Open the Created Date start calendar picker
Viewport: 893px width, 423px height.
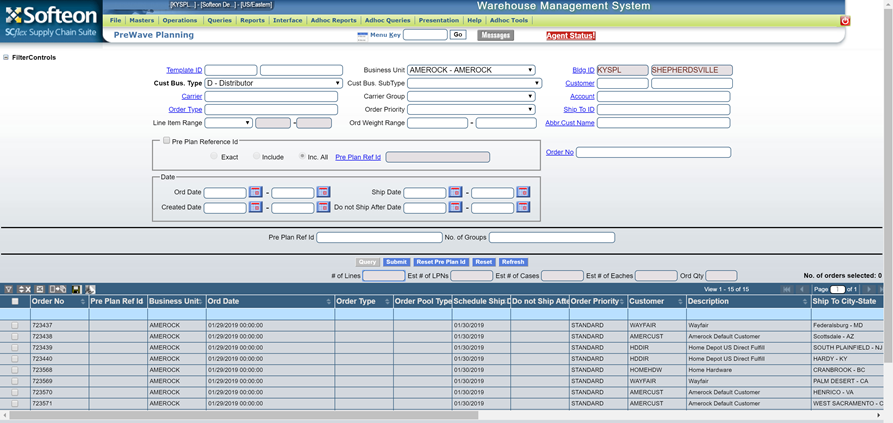tap(256, 207)
